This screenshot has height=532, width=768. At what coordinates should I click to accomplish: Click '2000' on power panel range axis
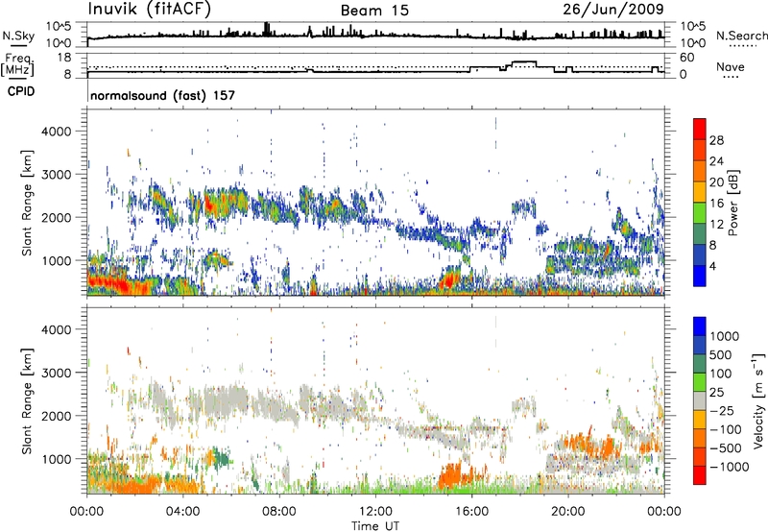[x=56, y=217]
